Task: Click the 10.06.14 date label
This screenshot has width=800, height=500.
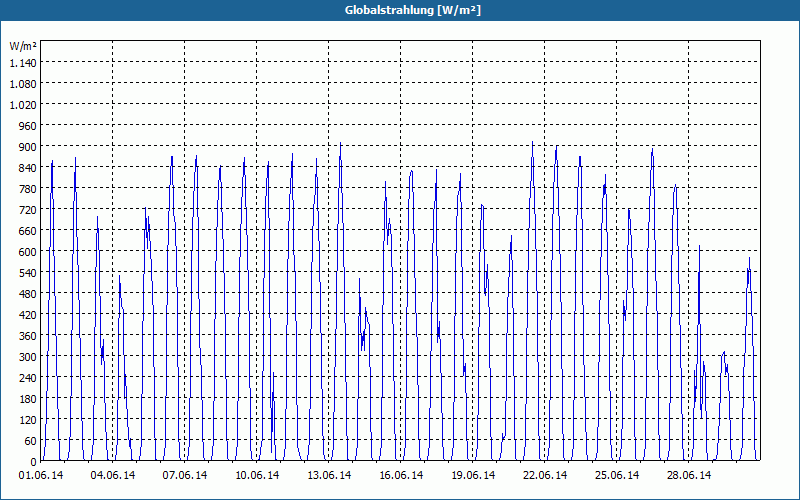Action: pos(257,476)
